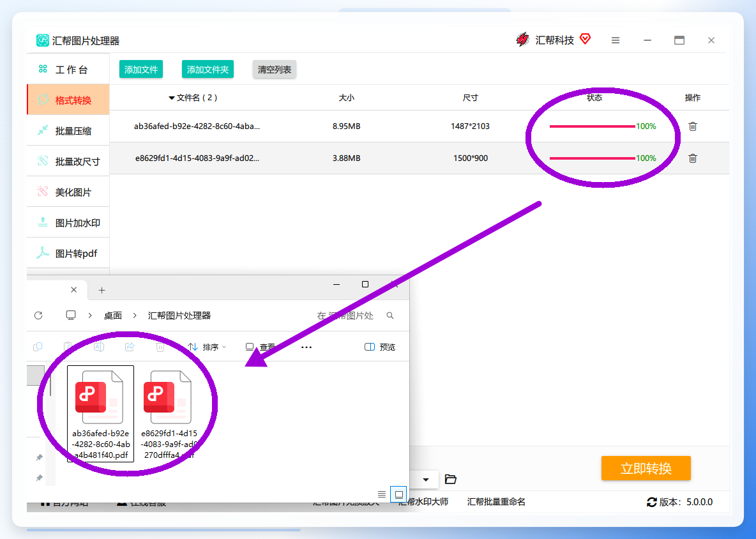756x539 pixels.
Task: Click the 批量改尺寸 icon
Action: [x=43, y=160]
